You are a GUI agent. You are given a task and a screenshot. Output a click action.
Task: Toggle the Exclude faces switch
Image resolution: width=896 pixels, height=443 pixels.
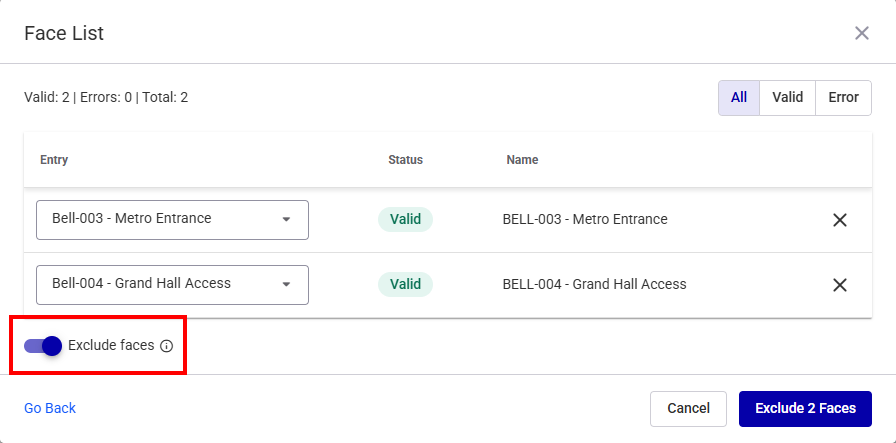(x=43, y=346)
